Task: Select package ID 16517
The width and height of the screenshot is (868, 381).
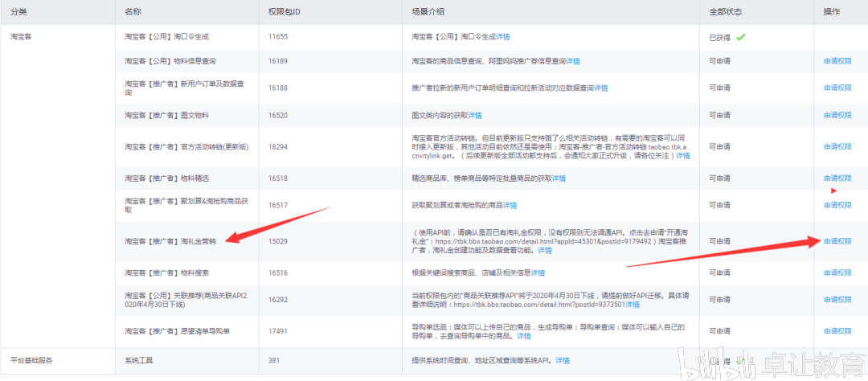Action: coord(278,206)
